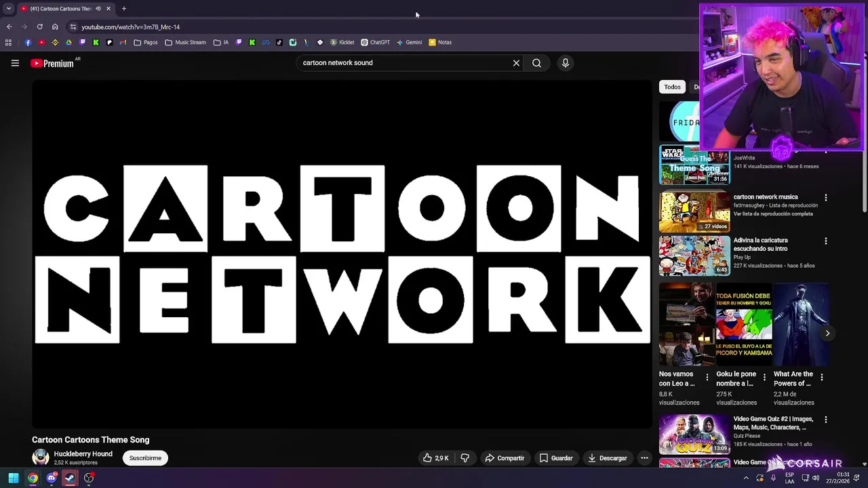Open Steam from the taskbar

[70, 478]
